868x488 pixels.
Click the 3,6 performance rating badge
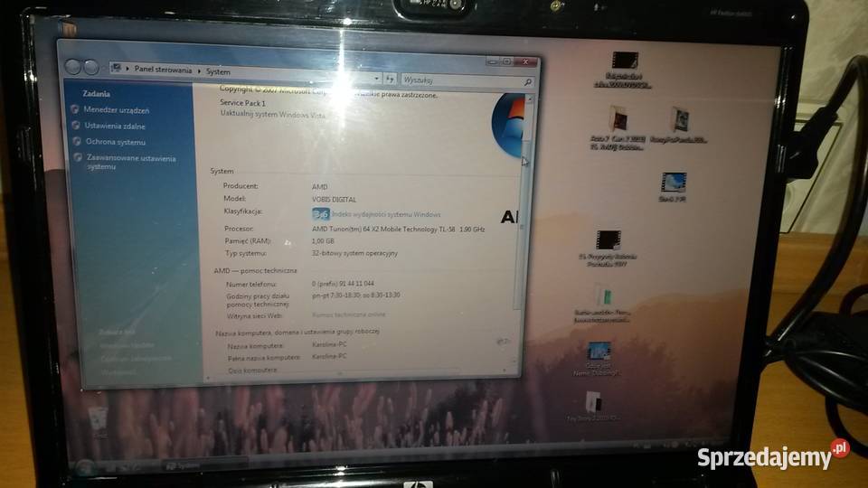pos(321,213)
